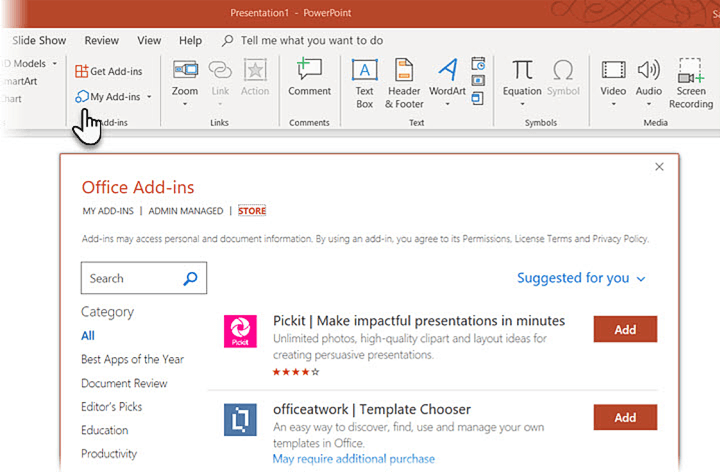Open the Help ribbon tab
The height and width of the screenshot is (472, 720).
pos(191,40)
